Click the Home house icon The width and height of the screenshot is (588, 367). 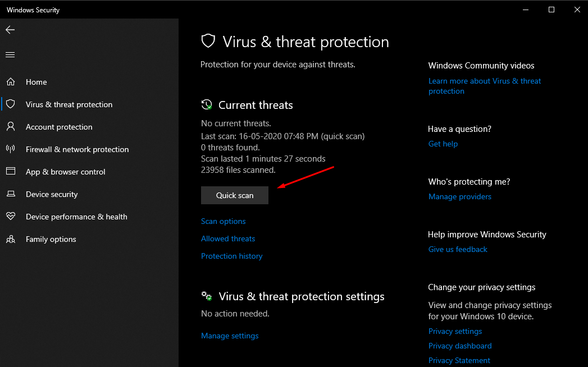11,81
